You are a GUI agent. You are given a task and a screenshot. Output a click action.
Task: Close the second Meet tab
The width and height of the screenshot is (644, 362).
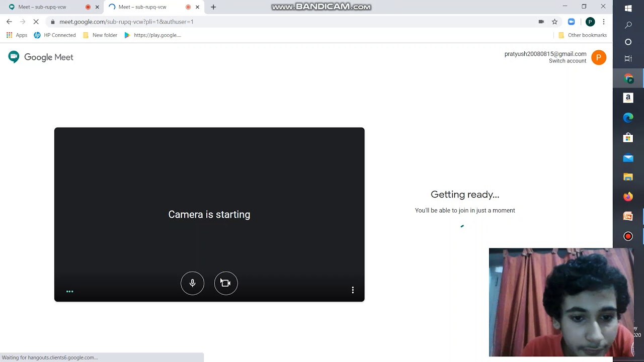coord(197,7)
